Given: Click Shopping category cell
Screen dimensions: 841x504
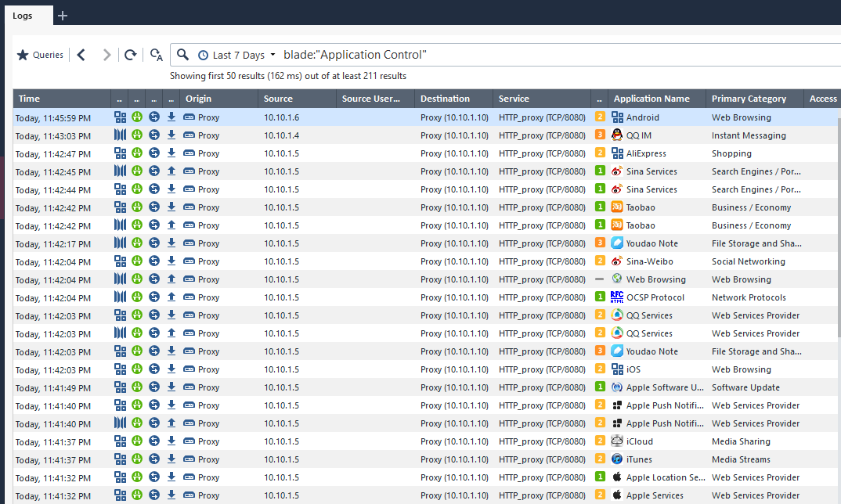Looking at the screenshot, I should tap(731, 154).
